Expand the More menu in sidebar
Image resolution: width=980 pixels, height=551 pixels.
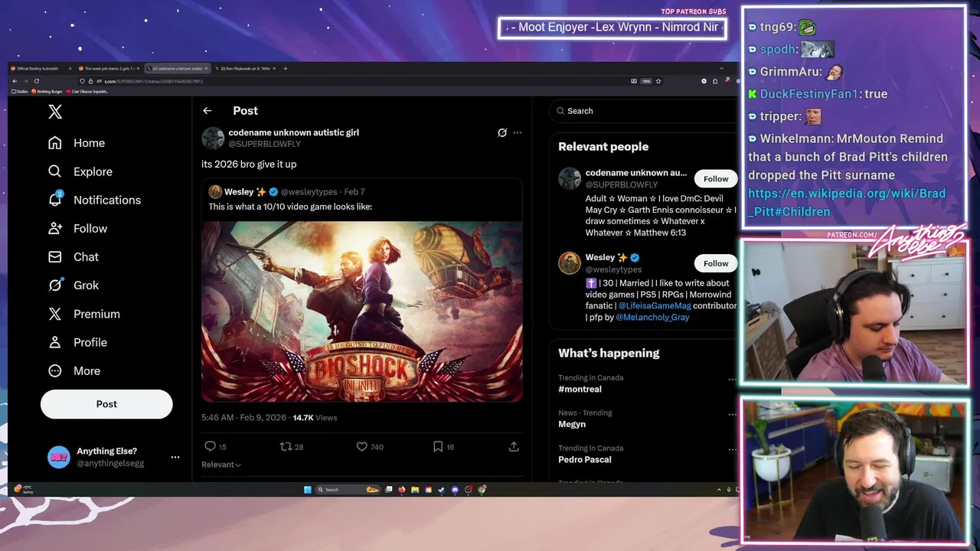pos(74,370)
